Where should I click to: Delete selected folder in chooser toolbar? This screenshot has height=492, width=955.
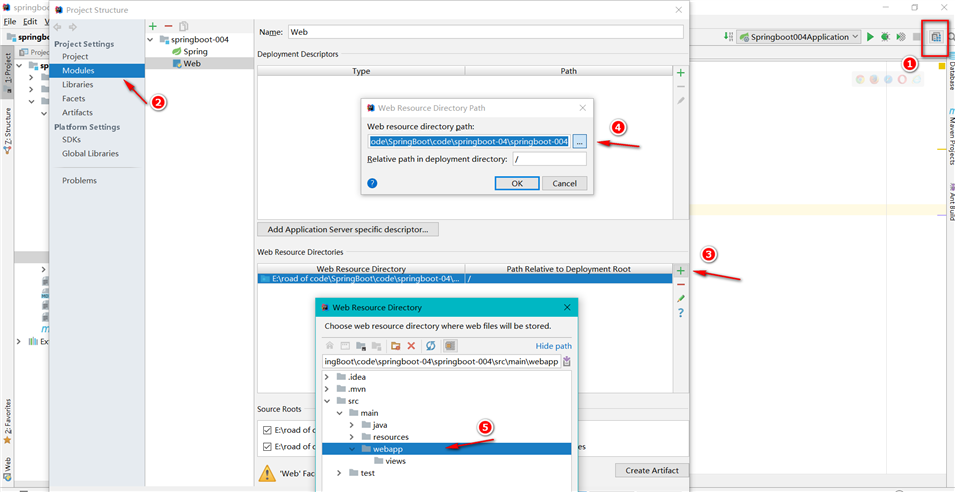411,346
